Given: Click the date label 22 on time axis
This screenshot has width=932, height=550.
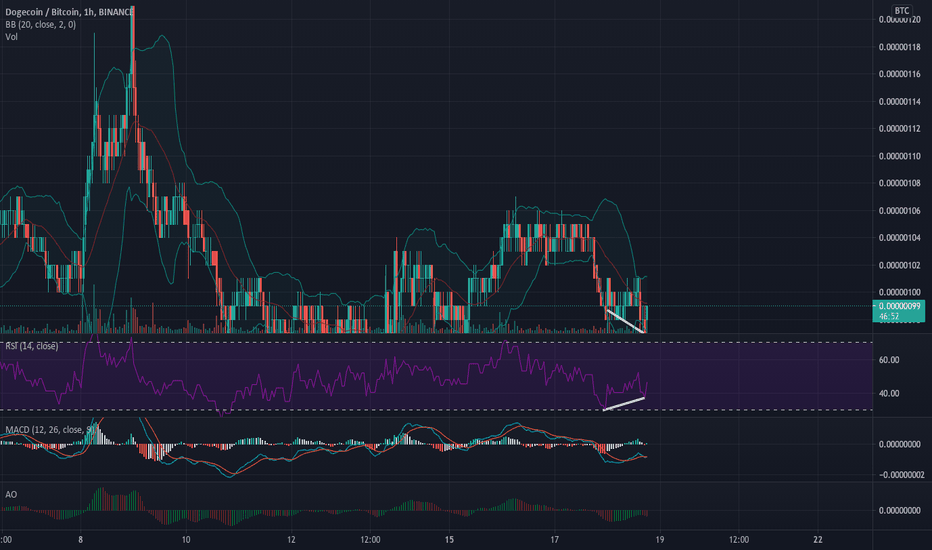Looking at the screenshot, I should 818,540.
